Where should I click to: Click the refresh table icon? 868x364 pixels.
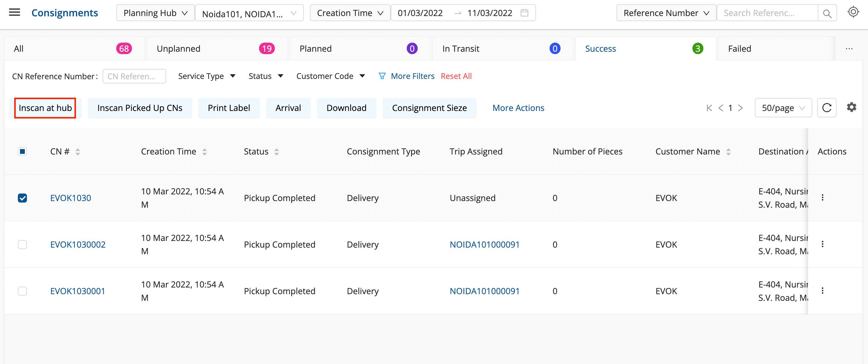[x=827, y=108]
